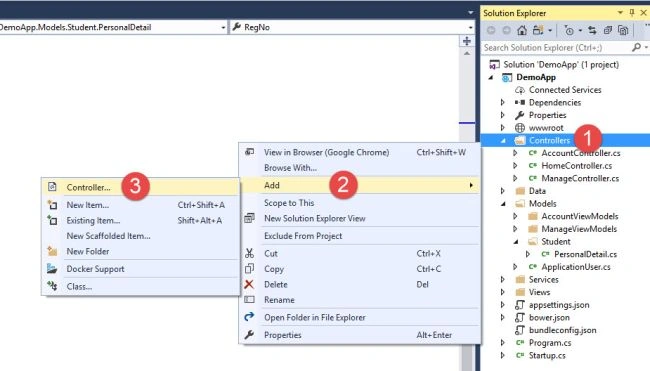Click the search magnifier icon in Solution Explorer
Image resolution: width=650 pixels, height=371 pixels.
coord(636,48)
